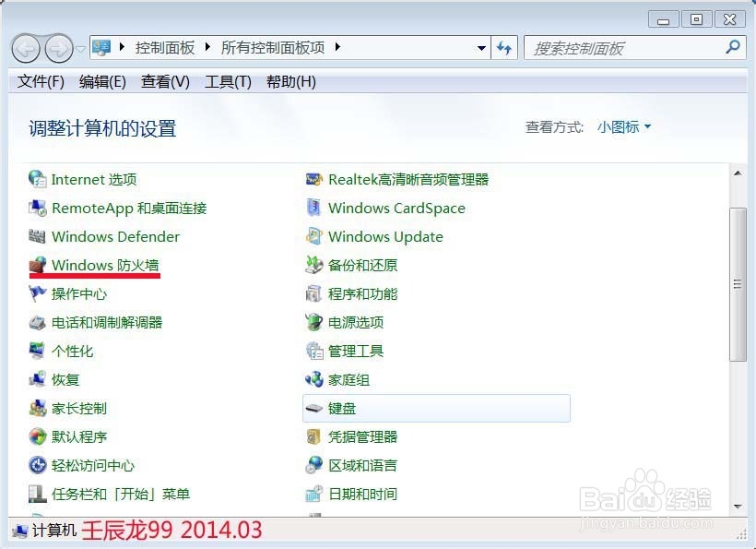
Task: Click the 所有控制面板项 breadcrumb segment
Action: pyautogui.click(x=273, y=47)
